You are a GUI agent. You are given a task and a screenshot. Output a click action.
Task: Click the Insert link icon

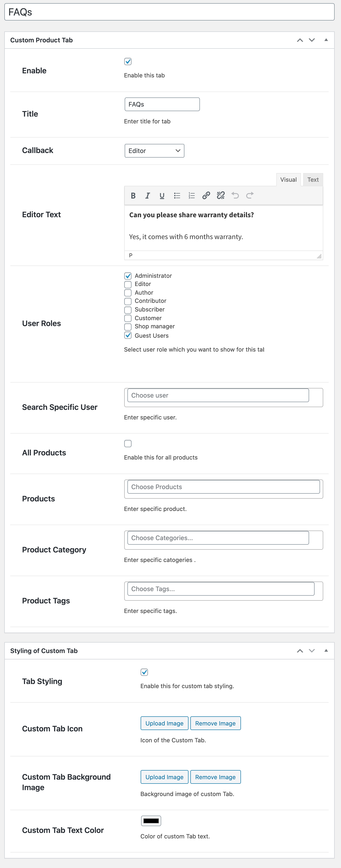point(206,195)
